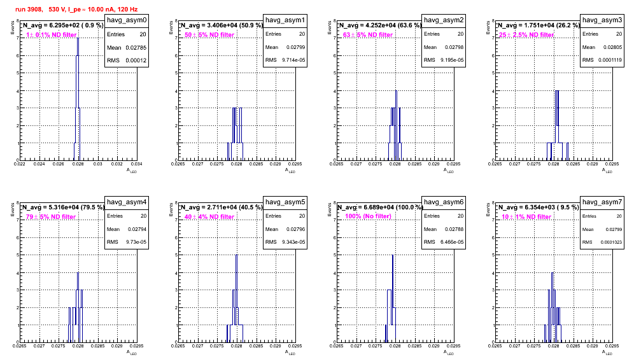Click Mean 0.02796 in havg_asym5 stats
The width and height of the screenshot is (634, 364).
[285, 229]
